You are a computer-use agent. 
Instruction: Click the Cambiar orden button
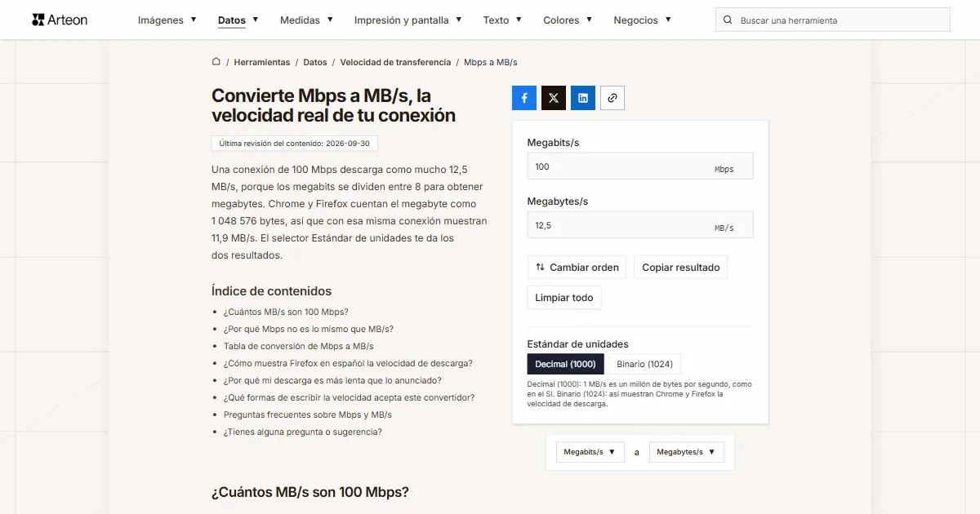pyautogui.click(x=577, y=267)
